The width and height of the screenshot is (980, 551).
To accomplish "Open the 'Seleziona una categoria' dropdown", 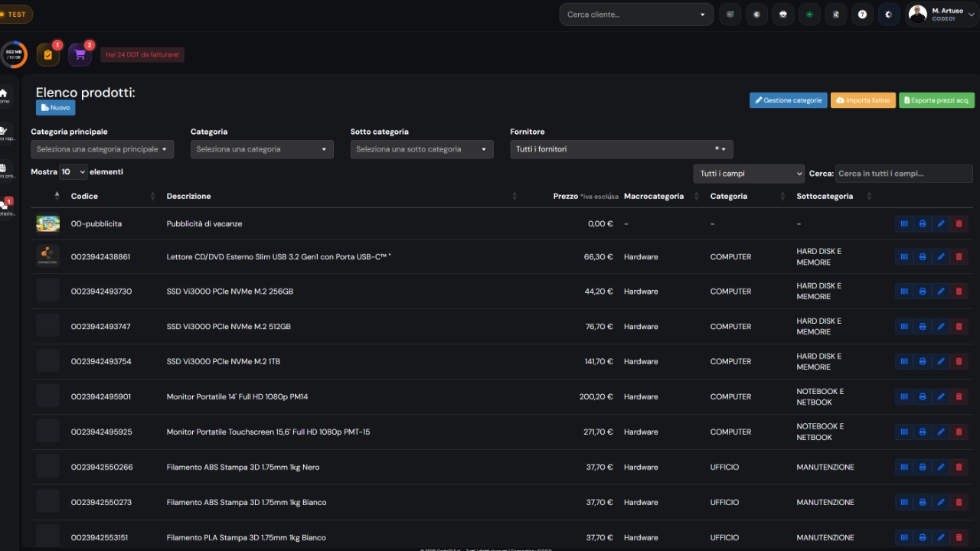I will pyautogui.click(x=262, y=149).
